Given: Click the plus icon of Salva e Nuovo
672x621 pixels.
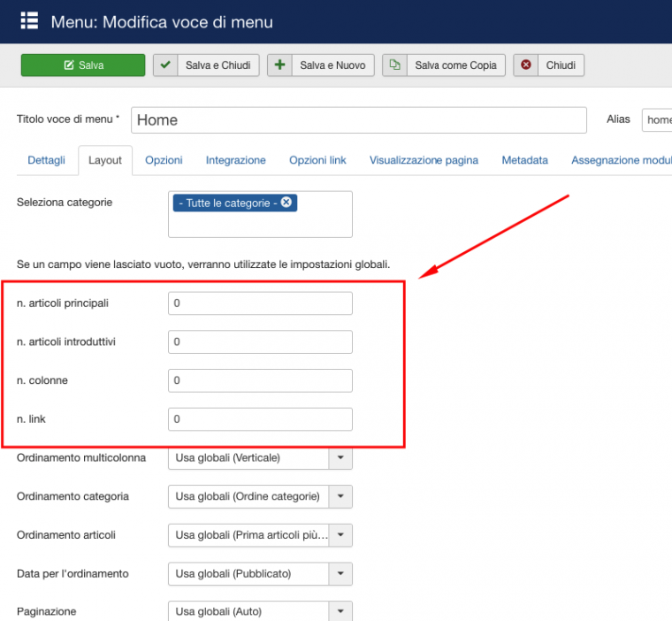Looking at the screenshot, I should (280, 65).
